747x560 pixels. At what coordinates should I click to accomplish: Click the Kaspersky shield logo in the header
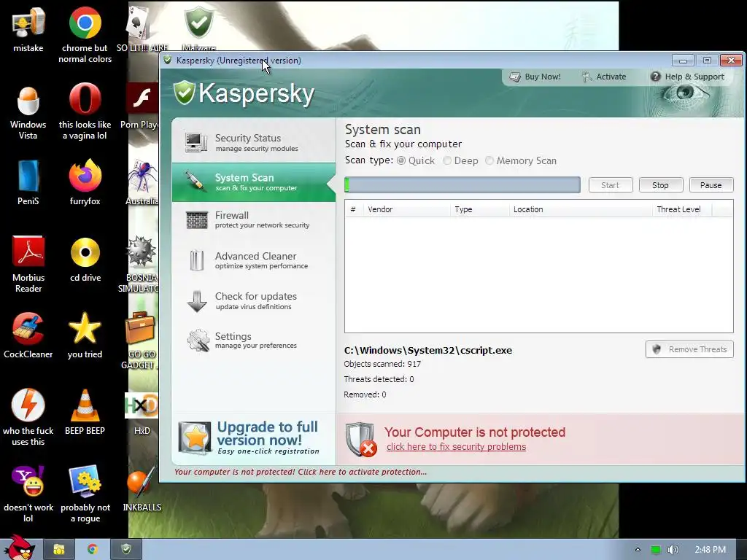point(184,93)
